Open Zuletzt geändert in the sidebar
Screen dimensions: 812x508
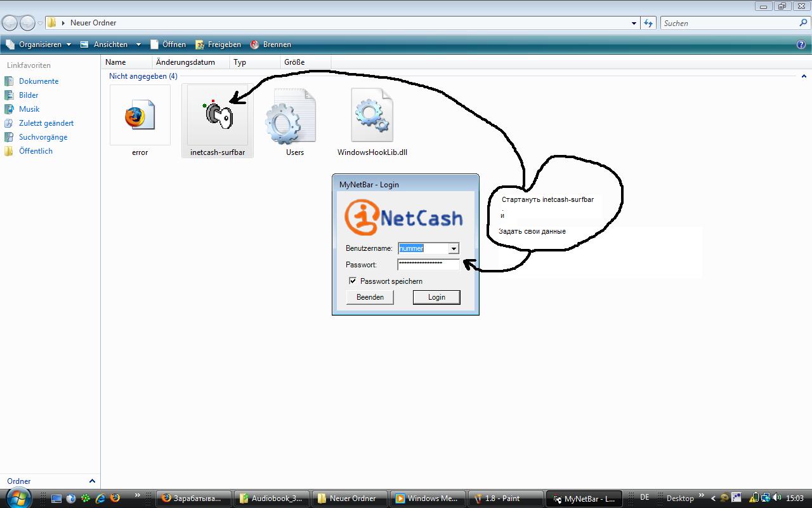(46, 123)
